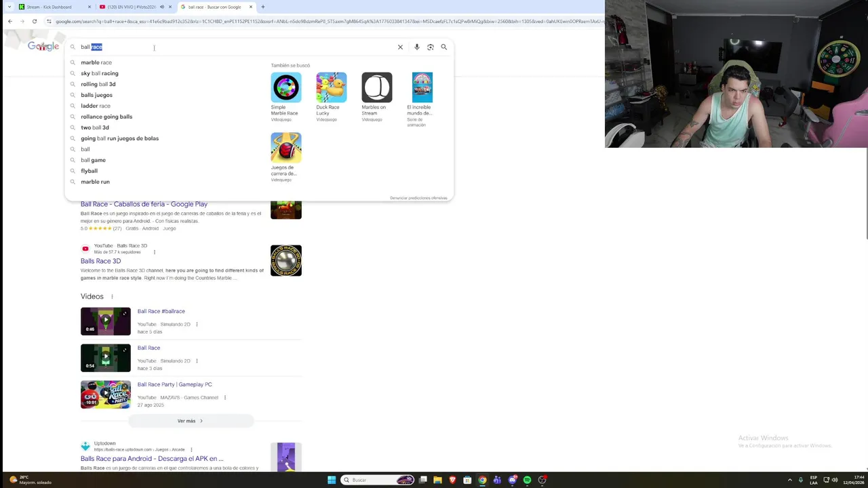Switch to Stream - Kick Dashboard tab
This screenshot has height=488, width=868.
[54, 7]
